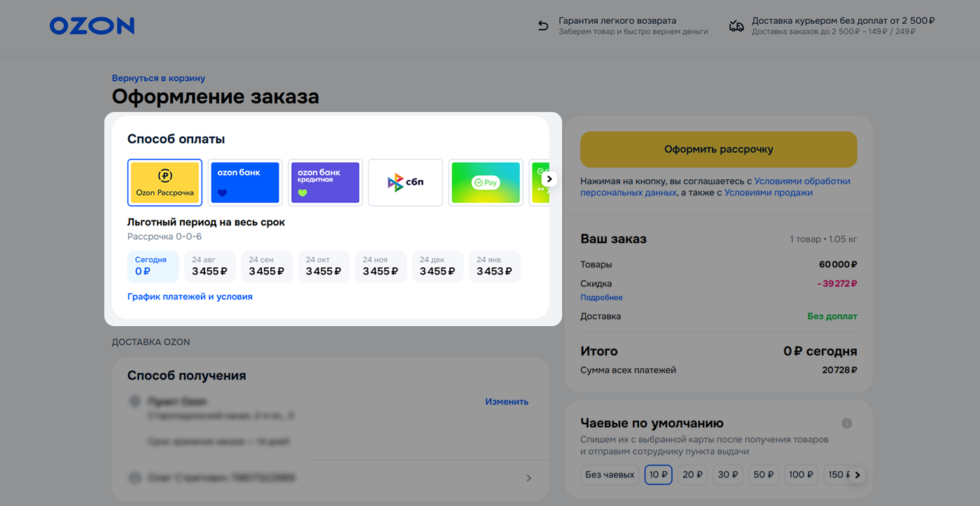
Task: Open Условиями продажи link
Action: click(x=769, y=192)
